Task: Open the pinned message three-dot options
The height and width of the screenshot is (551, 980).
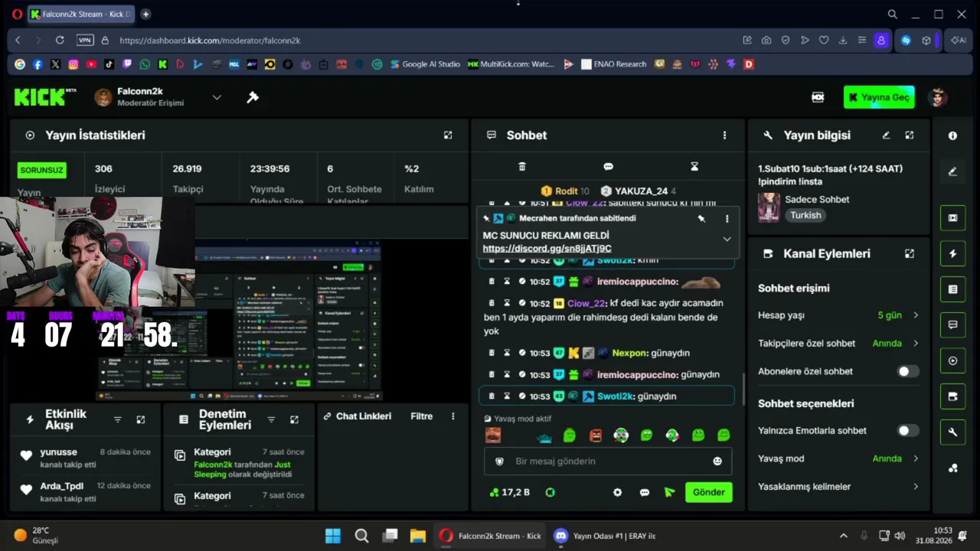Action: point(727,219)
